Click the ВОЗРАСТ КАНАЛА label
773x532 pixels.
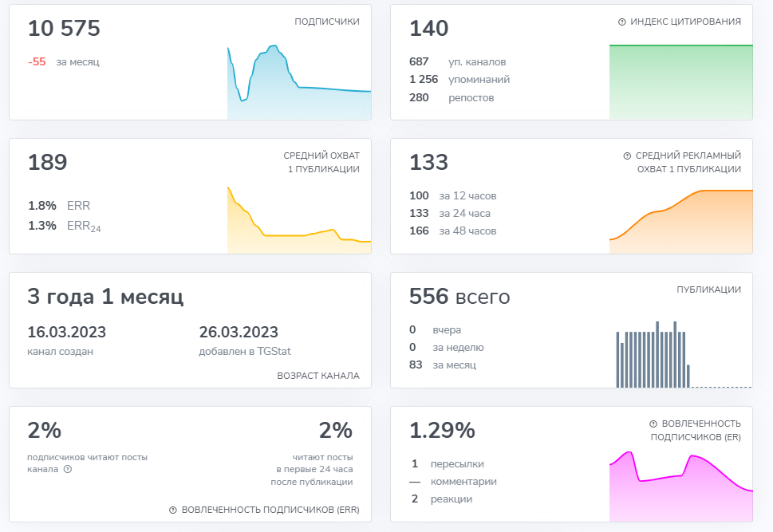[318, 376]
